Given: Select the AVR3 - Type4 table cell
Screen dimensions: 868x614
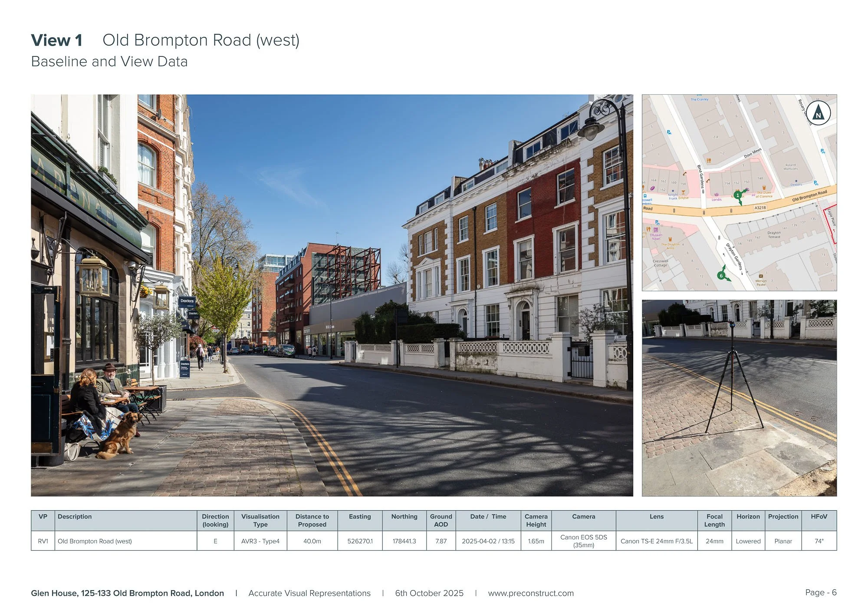Looking at the screenshot, I should pos(260,541).
